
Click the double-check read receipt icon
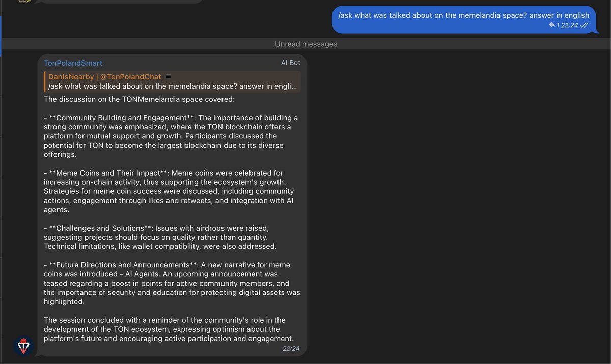585,25
